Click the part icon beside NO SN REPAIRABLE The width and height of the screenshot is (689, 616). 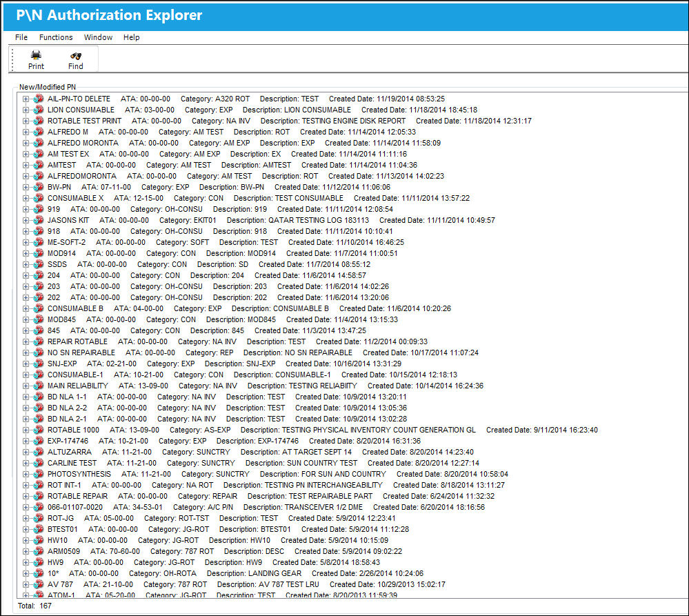point(39,352)
